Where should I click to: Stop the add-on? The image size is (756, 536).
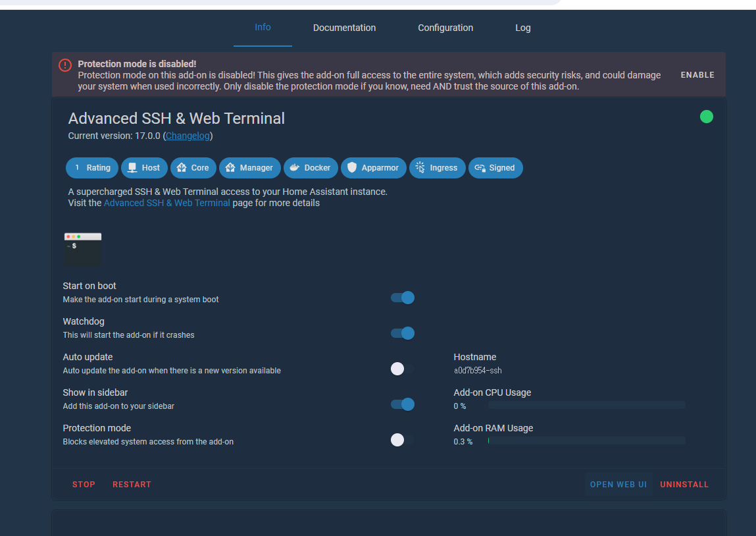(x=84, y=485)
